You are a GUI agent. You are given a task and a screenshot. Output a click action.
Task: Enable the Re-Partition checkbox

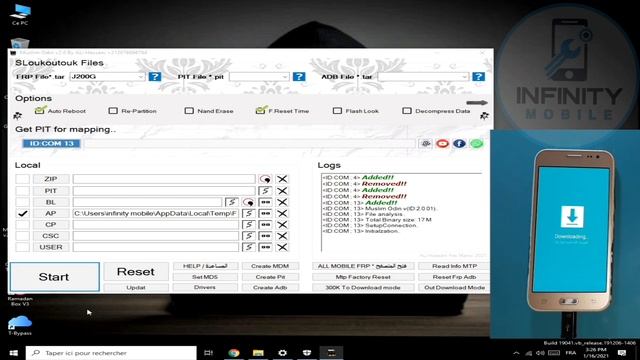[x=113, y=111]
